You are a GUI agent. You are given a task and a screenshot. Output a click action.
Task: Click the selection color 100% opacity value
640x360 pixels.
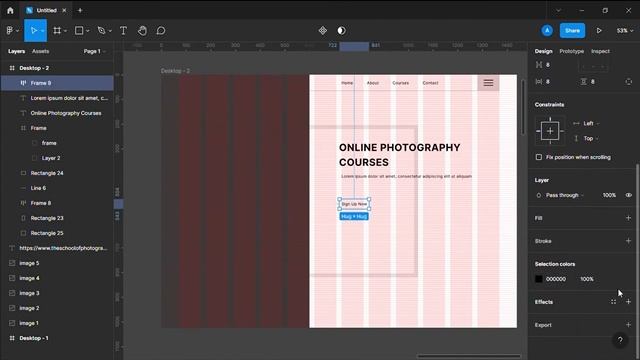point(587,279)
